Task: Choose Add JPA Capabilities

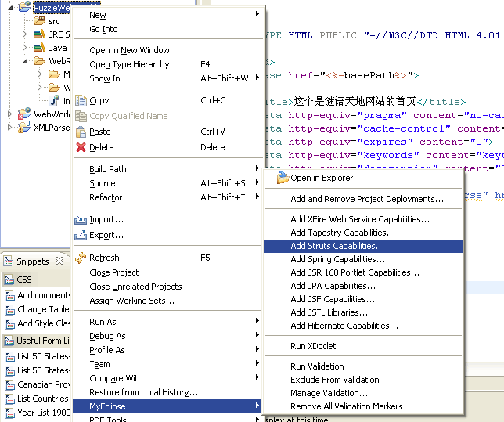Action: [363, 286]
